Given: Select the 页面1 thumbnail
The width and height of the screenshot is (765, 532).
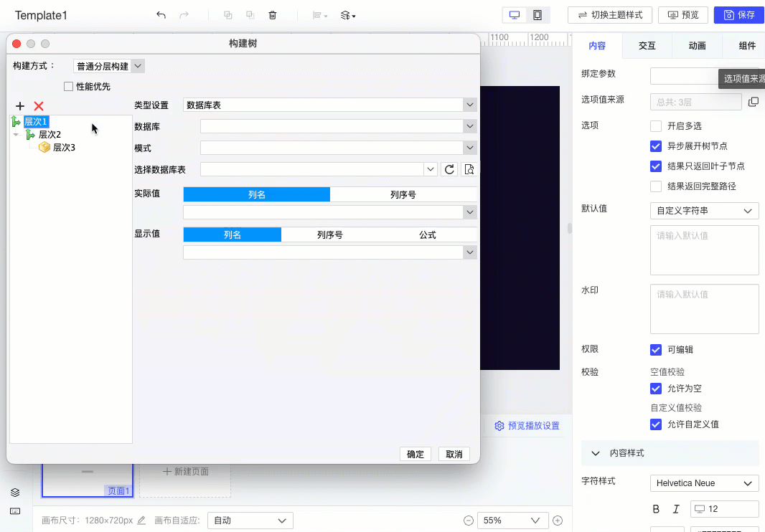Looking at the screenshot, I should point(88,480).
